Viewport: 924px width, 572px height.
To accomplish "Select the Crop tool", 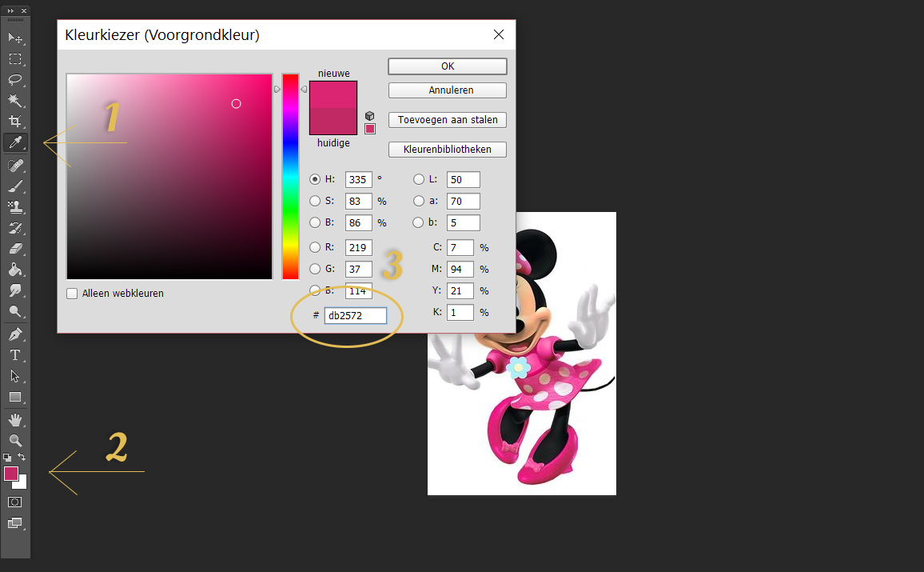I will pos(15,122).
